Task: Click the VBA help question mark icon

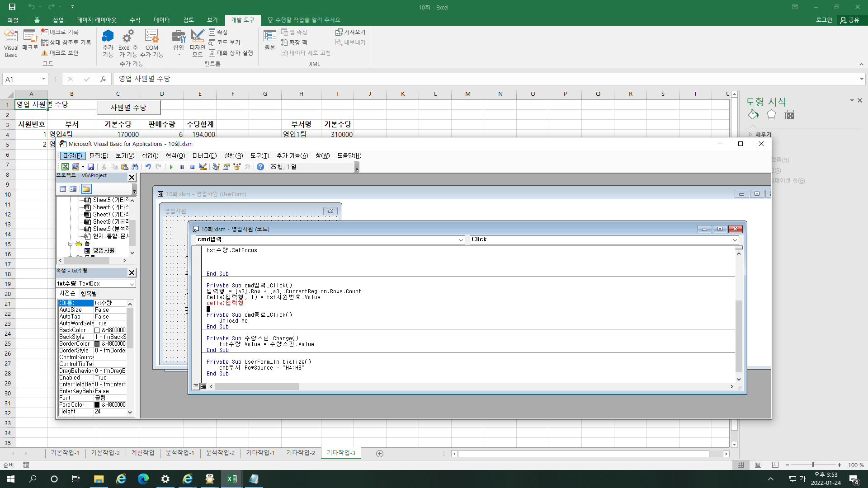Action: 260,167
